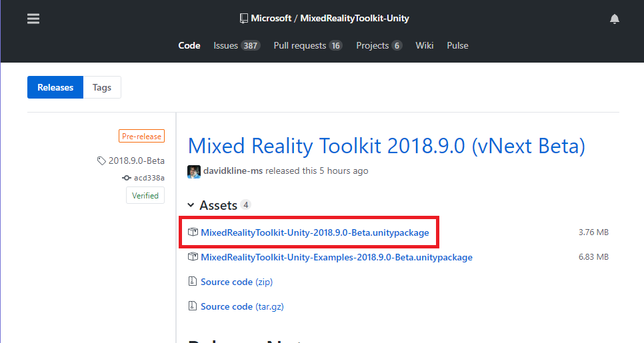
Task: Click the repository book icon
Action: pos(244,19)
